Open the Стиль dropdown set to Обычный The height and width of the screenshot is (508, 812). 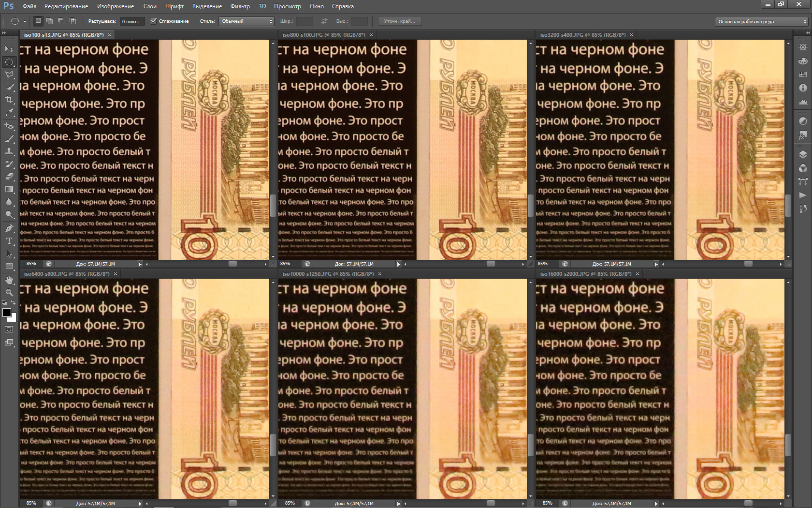point(247,21)
